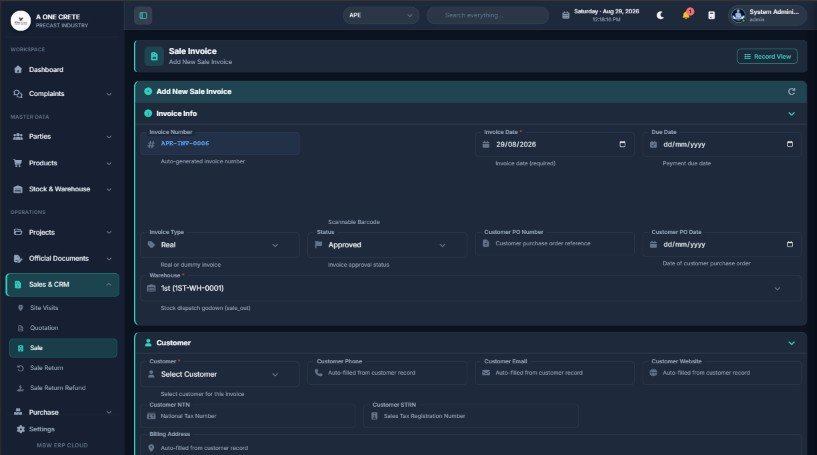Image resolution: width=817 pixels, height=455 pixels.
Task: Open Dashboard from the sidebar
Action: pos(63,70)
